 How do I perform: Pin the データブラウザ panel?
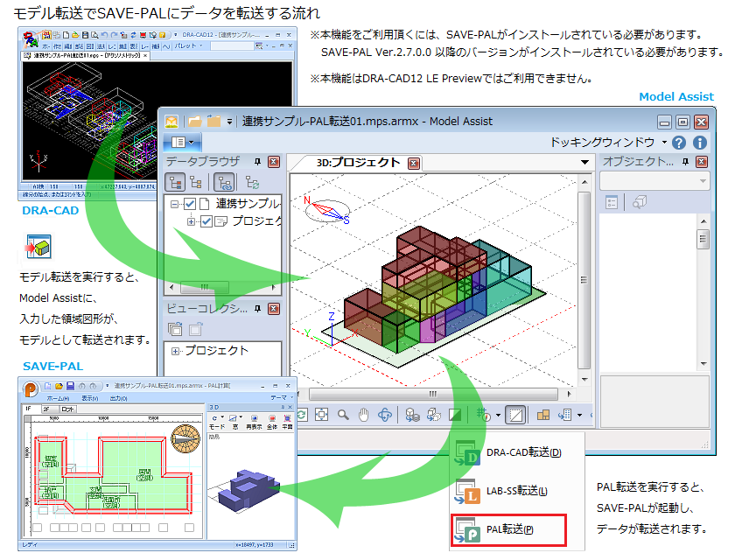click(257, 162)
